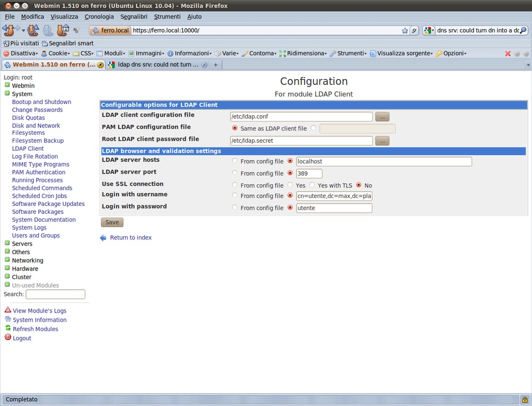Set Use SSL connection to Yes with TLS
The height and width of the screenshot is (406, 532).
[312, 185]
